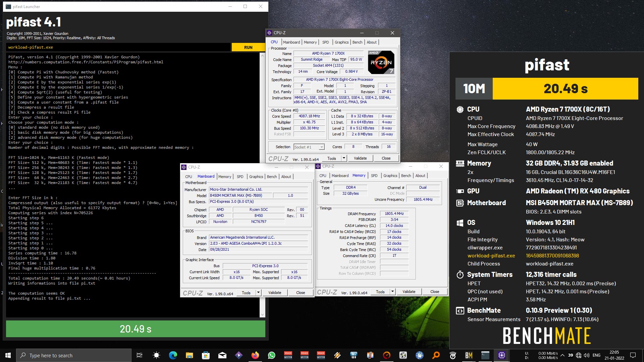Launch Firefox from the taskbar

click(255, 355)
